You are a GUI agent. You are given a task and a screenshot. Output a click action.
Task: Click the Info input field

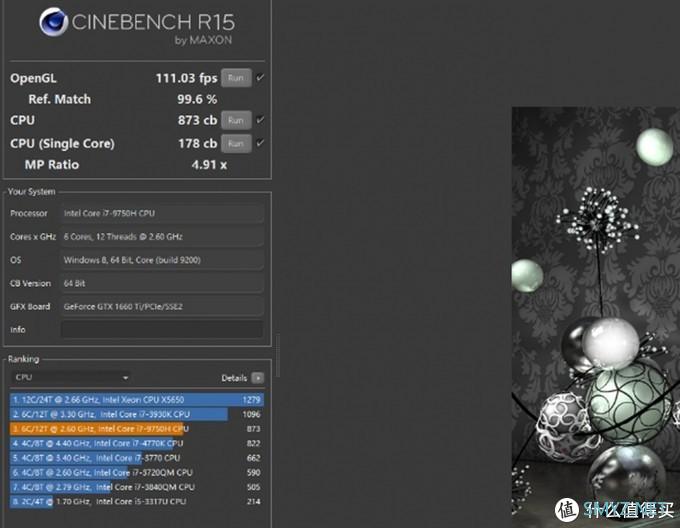tap(162, 329)
